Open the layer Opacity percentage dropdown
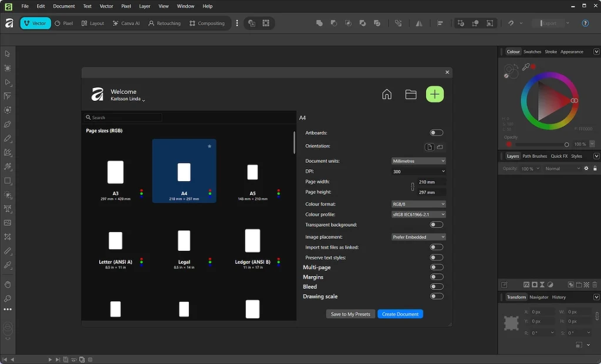601x364 pixels. [x=530, y=168]
